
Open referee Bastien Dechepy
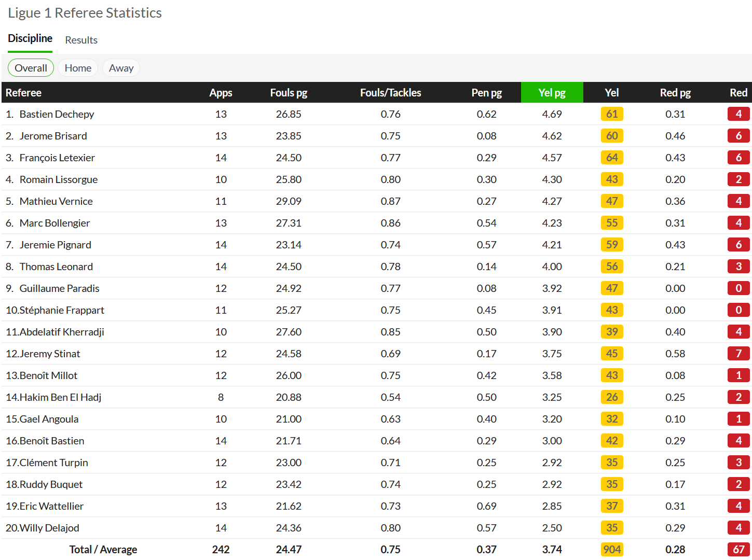pos(57,114)
